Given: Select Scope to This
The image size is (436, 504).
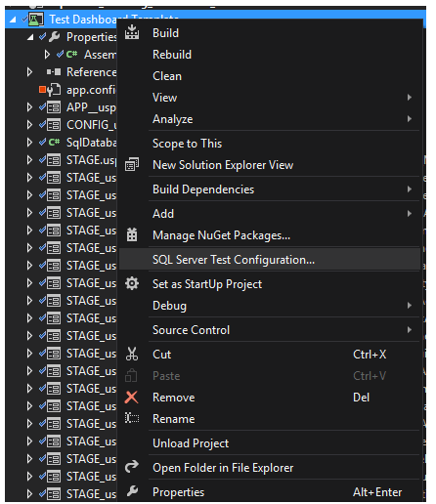Looking at the screenshot, I should click(x=270, y=144).
